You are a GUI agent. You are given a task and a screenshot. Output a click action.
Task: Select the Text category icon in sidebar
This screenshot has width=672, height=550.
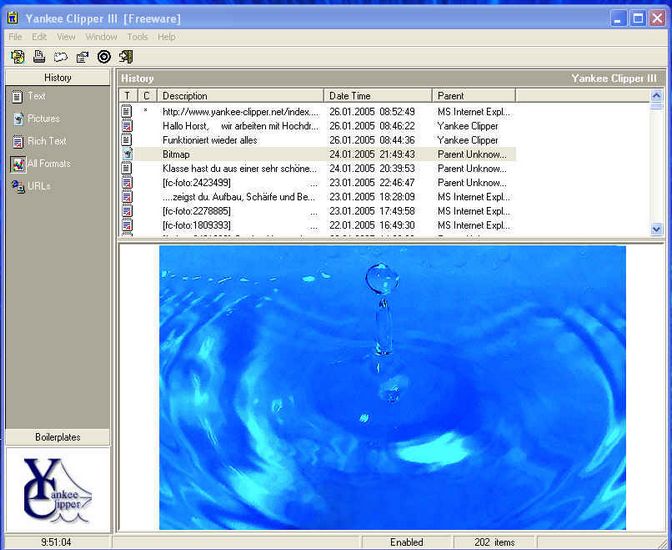(17, 97)
